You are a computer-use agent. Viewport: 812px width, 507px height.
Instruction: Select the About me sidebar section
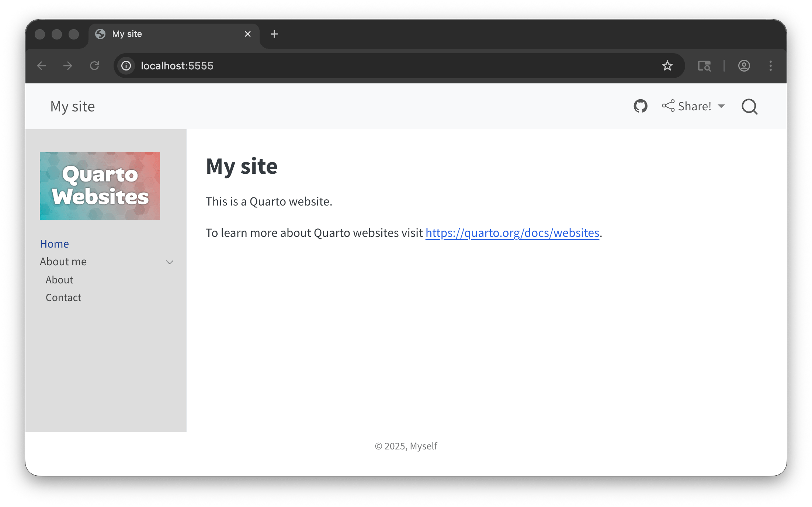click(x=63, y=262)
